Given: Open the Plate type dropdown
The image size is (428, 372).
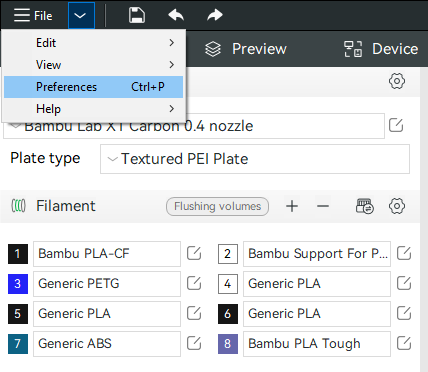Looking at the screenshot, I should click(255, 159).
